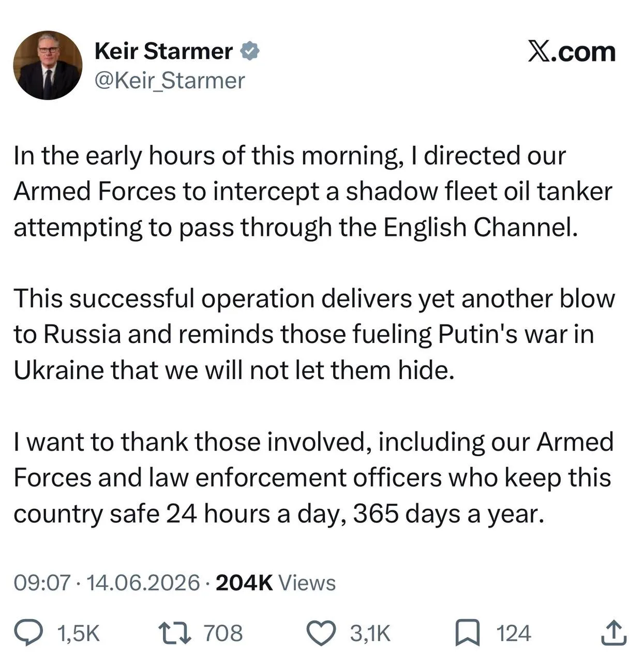This screenshot has height=662, width=644.
Task: Tap the repost arrows icon
Action: pyautogui.click(x=174, y=633)
